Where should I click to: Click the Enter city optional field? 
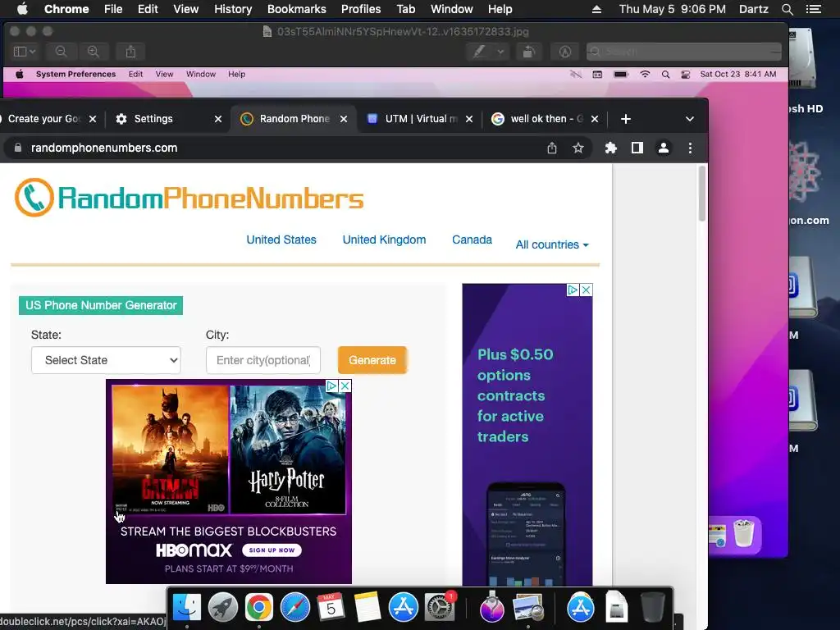pyautogui.click(x=263, y=360)
